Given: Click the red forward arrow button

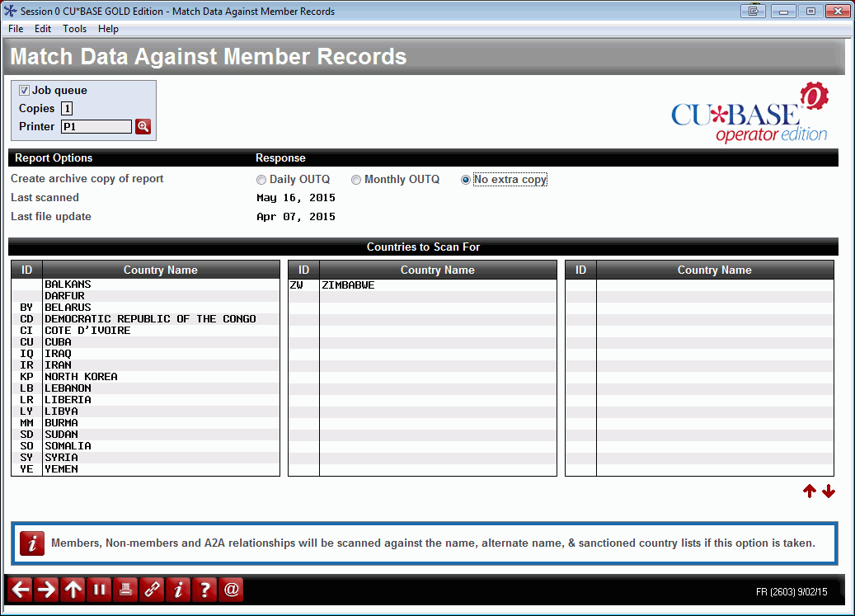Looking at the screenshot, I should tap(46, 590).
